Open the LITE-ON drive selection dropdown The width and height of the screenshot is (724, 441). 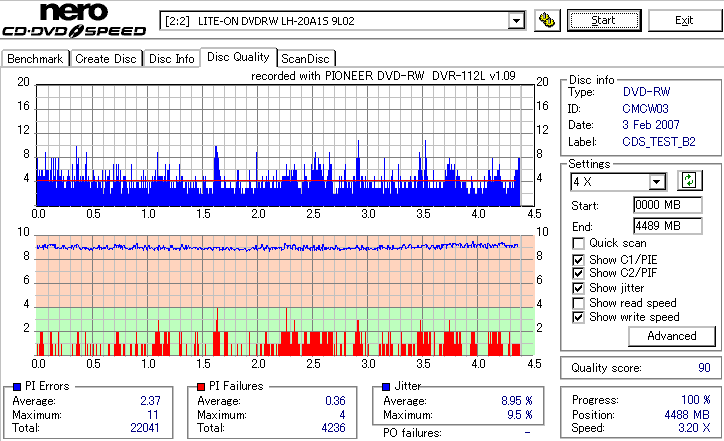tap(516, 21)
